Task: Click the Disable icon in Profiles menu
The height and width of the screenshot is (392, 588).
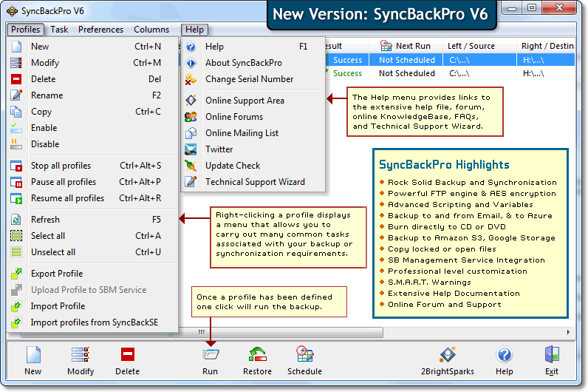Action: point(16,143)
